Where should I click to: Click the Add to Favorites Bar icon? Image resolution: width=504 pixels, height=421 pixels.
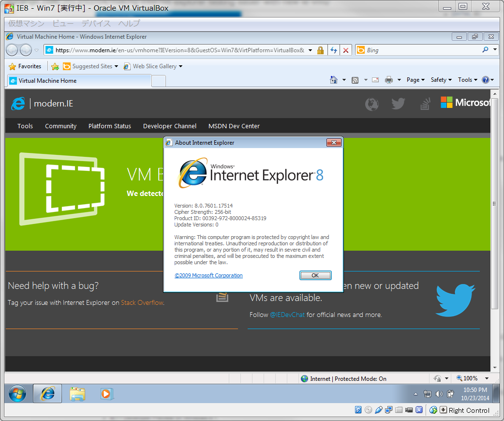55,66
